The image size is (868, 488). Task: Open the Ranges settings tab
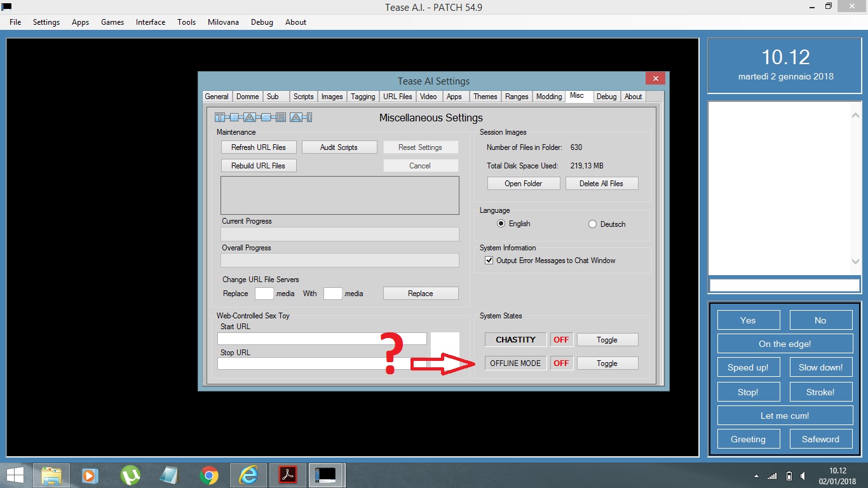coord(517,97)
